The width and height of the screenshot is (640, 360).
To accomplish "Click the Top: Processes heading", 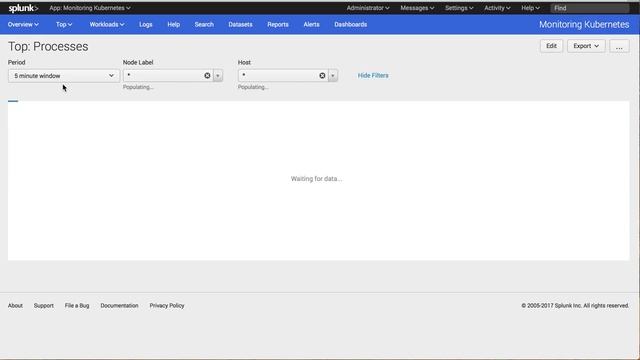I will tap(48, 47).
